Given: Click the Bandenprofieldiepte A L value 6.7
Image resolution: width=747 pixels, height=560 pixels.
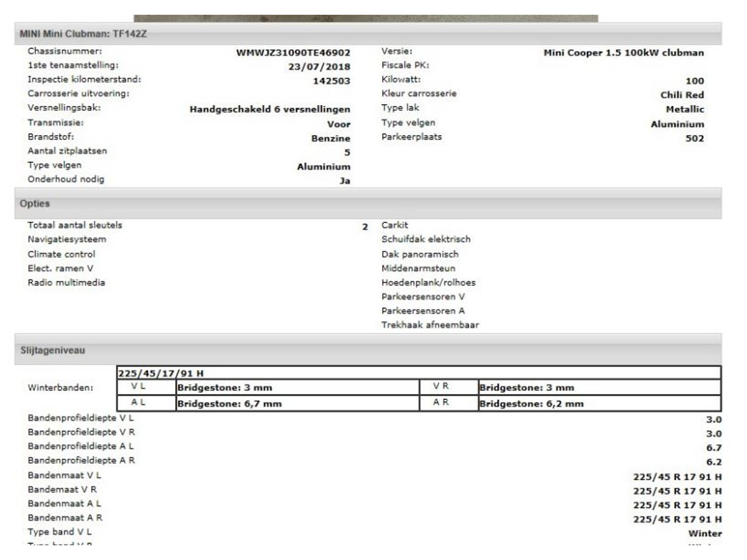Looking at the screenshot, I should click(x=714, y=448).
